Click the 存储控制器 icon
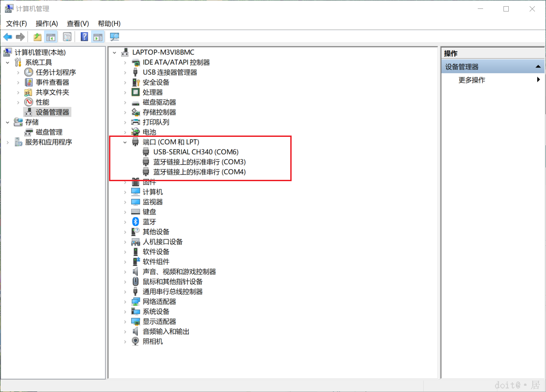Image resolution: width=546 pixels, height=392 pixels. [x=136, y=112]
